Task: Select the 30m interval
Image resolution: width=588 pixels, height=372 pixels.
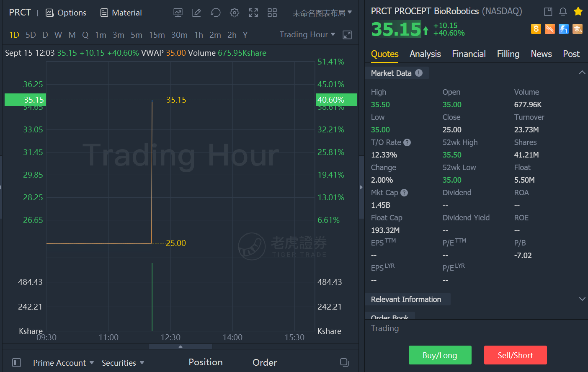Action: pos(179,35)
